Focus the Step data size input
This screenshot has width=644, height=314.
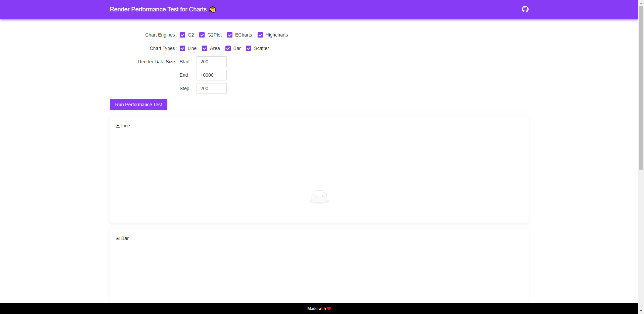pyautogui.click(x=212, y=88)
